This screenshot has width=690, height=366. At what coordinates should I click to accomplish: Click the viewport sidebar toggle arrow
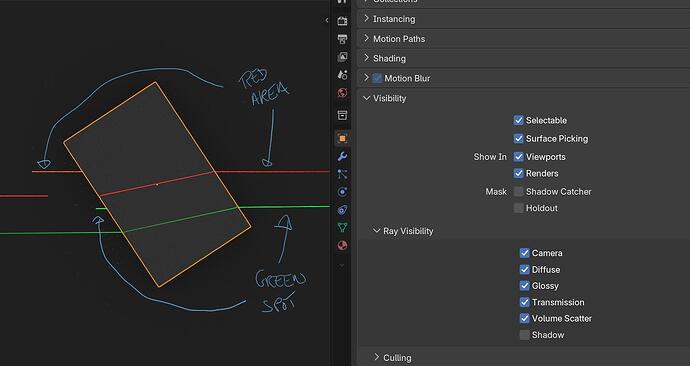point(327,20)
